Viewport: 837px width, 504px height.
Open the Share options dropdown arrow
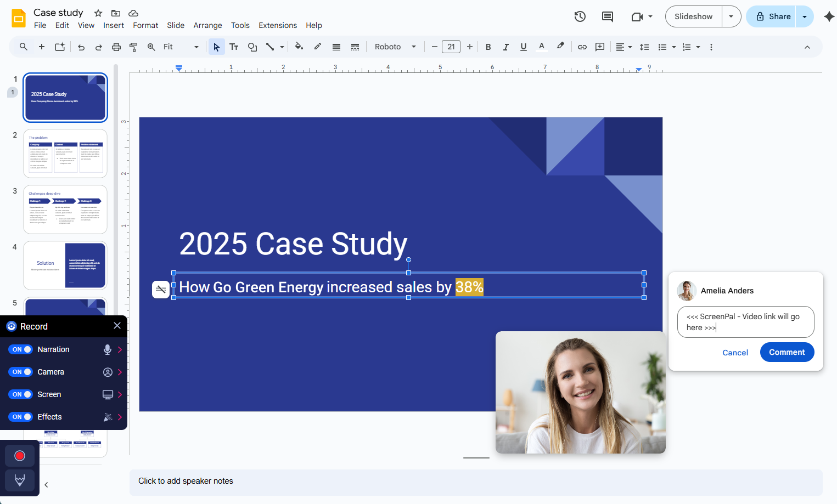point(805,16)
